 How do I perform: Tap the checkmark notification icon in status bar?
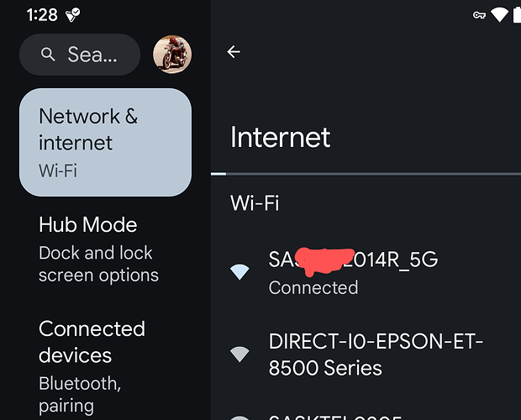point(73,14)
